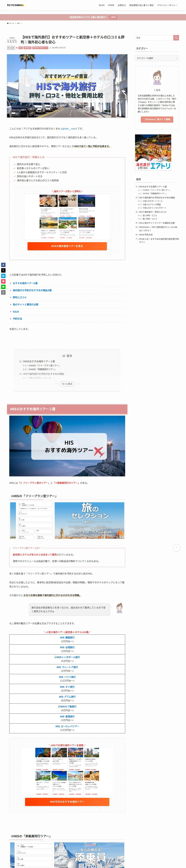
Task: Open the HIS breadcrumb link
Action: pyautogui.click(x=18, y=23)
